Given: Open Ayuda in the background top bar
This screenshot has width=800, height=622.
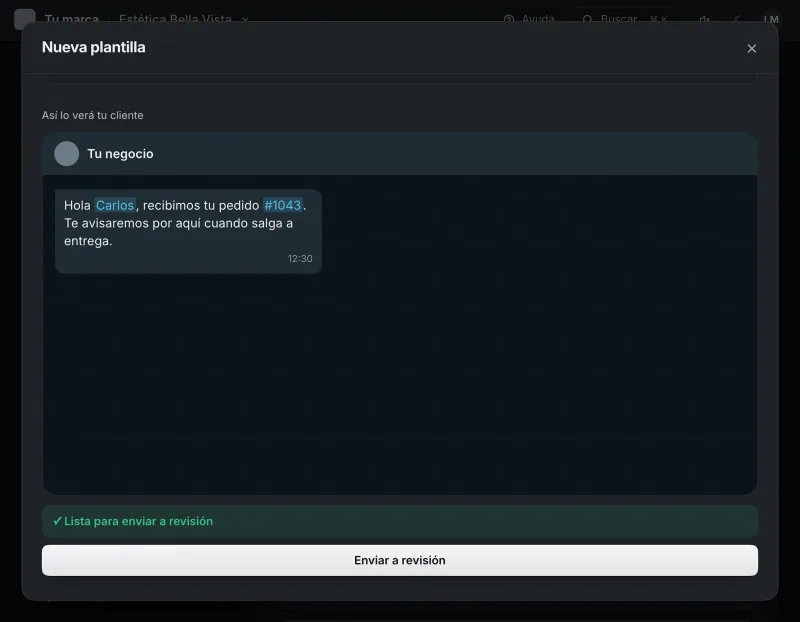Looking at the screenshot, I should coord(529,19).
